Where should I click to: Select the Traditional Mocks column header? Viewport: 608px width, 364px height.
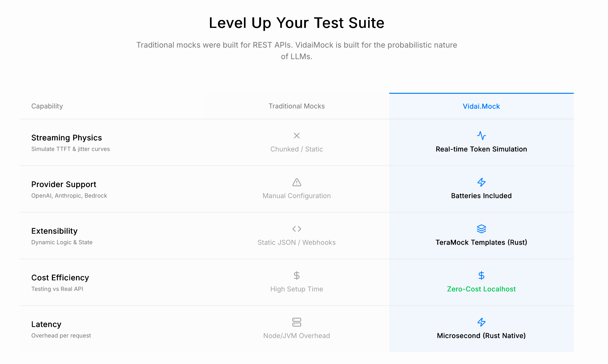click(296, 106)
